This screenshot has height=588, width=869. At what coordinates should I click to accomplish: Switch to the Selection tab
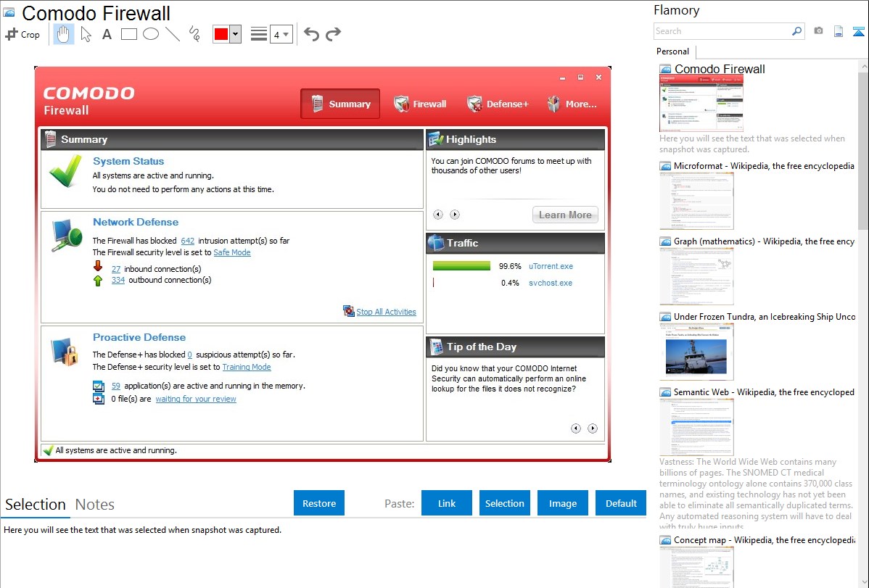tap(36, 505)
